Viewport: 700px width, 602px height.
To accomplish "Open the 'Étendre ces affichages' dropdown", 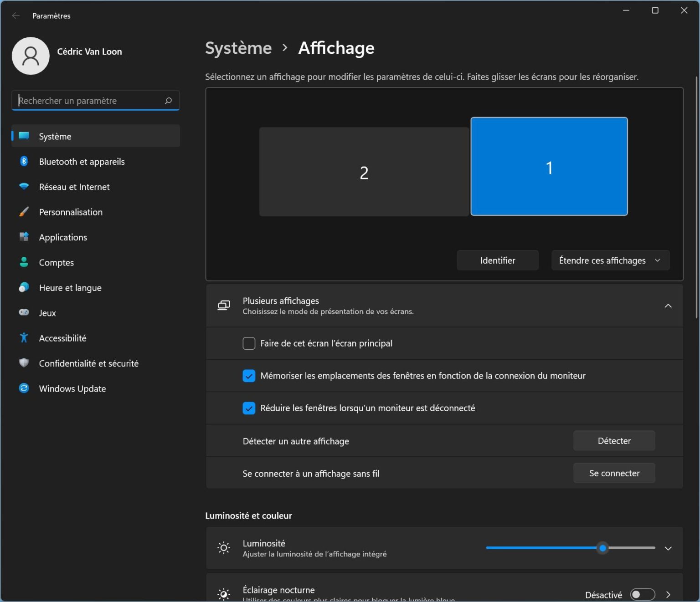I will [x=610, y=260].
